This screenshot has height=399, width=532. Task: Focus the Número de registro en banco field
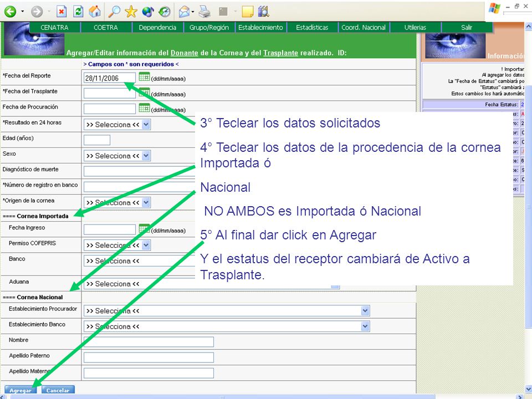(x=140, y=187)
